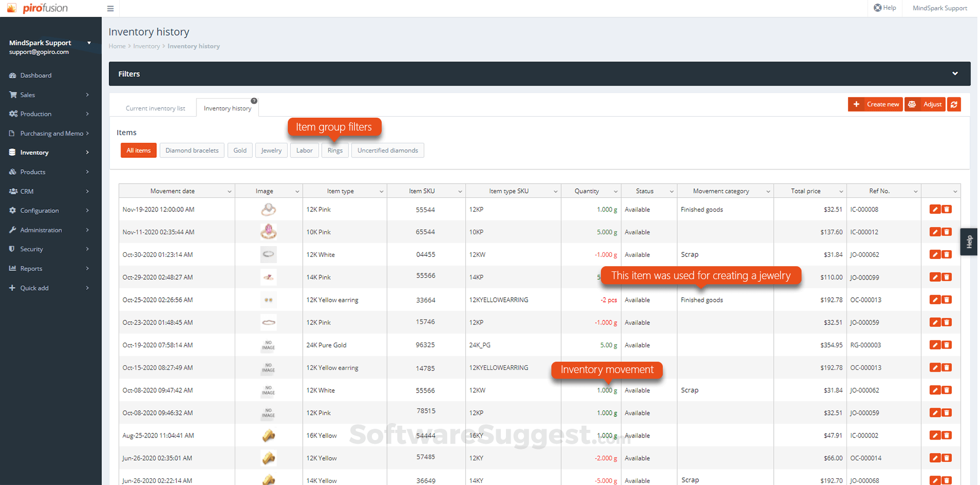Open the Reports section
The image size is (980, 485).
pos(31,268)
